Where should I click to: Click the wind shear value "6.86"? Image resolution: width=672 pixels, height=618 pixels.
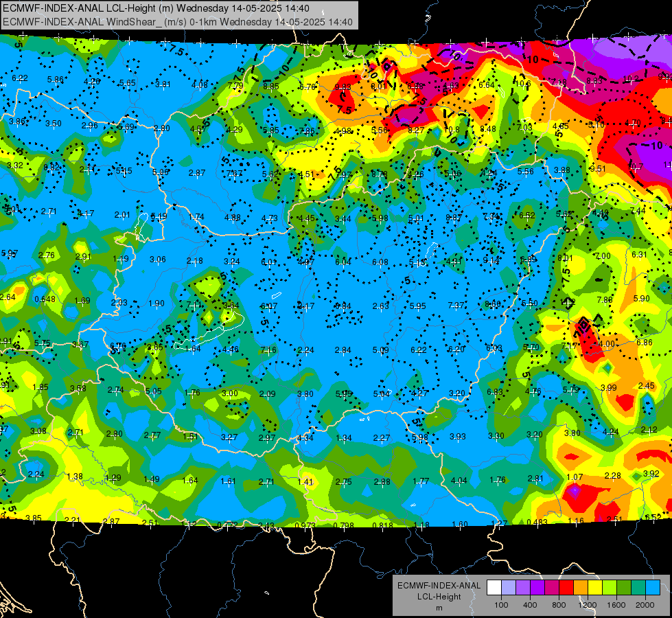644,342
